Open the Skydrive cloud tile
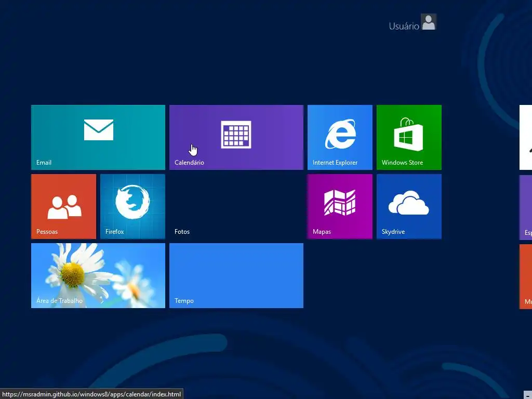 (x=409, y=206)
